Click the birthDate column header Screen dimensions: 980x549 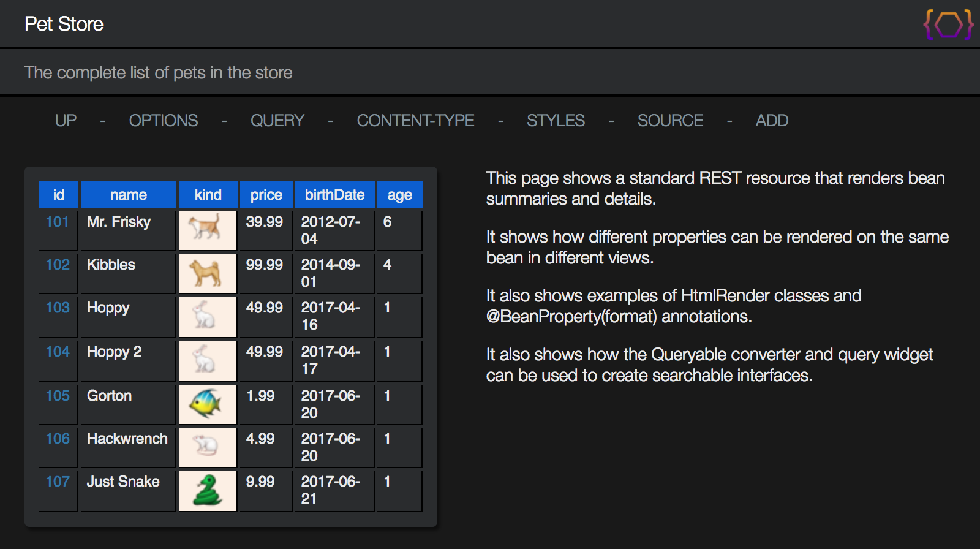(334, 195)
